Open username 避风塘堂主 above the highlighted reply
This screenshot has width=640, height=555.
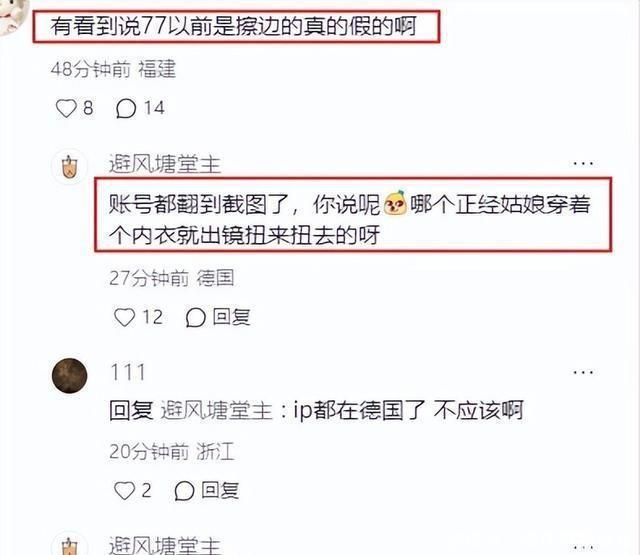click(x=165, y=164)
